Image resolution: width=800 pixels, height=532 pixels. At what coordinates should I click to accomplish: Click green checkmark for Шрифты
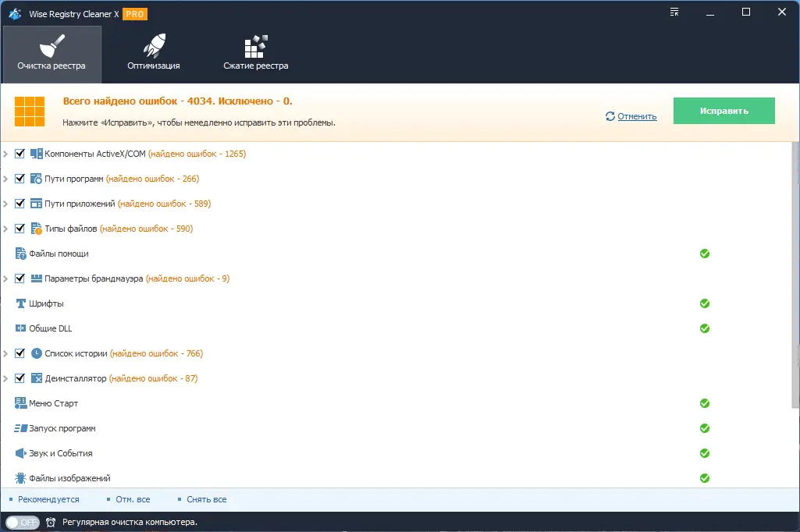tap(705, 303)
